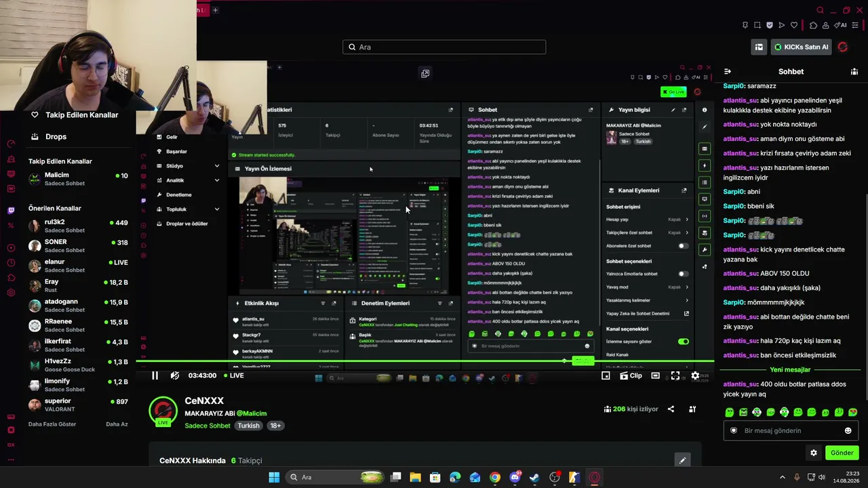This screenshot has height=488, width=868.
Task: Open Takip Edilen Kanallar heart link
Action: coord(75,115)
